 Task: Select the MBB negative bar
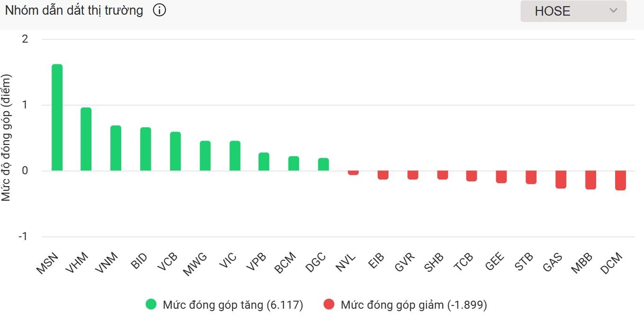[x=590, y=180]
